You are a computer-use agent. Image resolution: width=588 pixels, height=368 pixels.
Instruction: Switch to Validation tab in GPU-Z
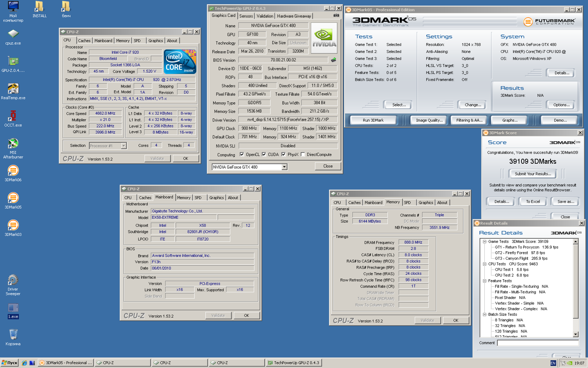265,16
